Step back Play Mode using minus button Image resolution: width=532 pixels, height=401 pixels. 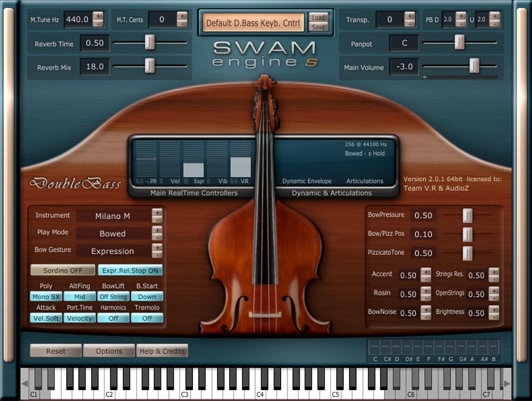(157, 237)
